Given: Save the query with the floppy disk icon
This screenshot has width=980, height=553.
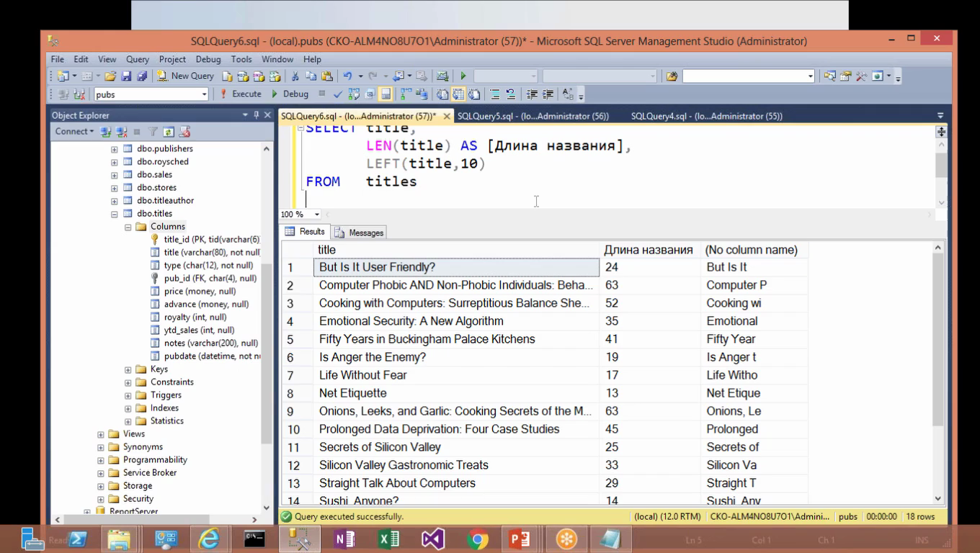Looking at the screenshot, I should [126, 76].
